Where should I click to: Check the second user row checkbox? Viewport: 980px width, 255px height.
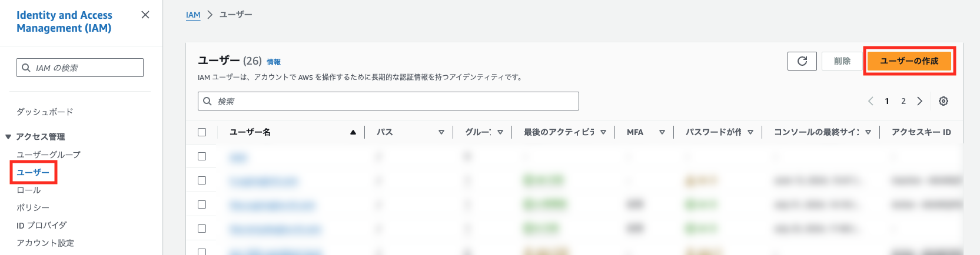pos(202,180)
